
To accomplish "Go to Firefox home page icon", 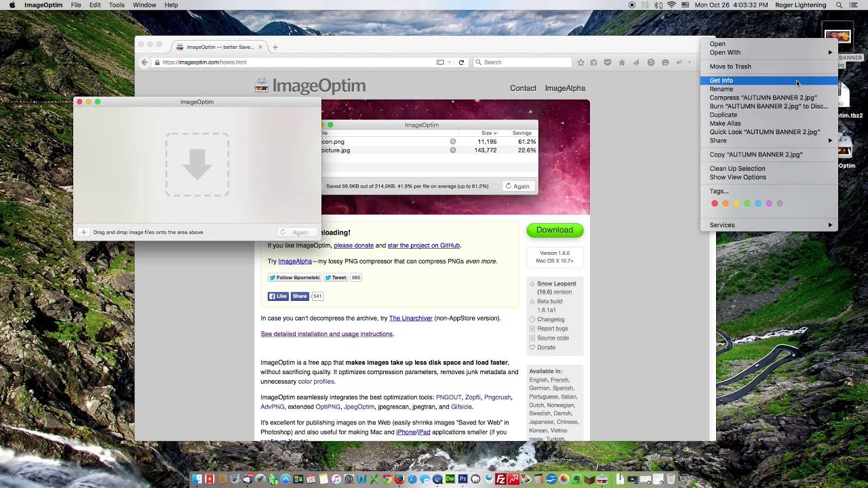I will pos(622,62).
